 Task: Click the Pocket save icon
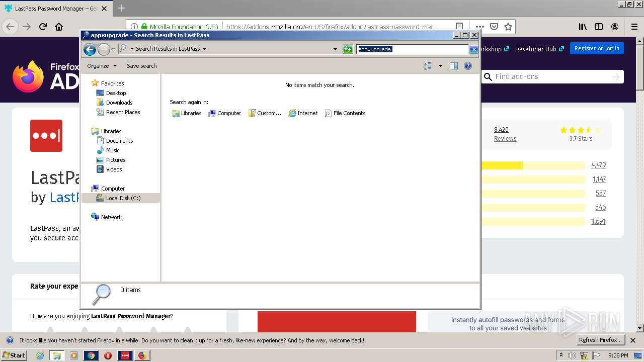point(494,27)
